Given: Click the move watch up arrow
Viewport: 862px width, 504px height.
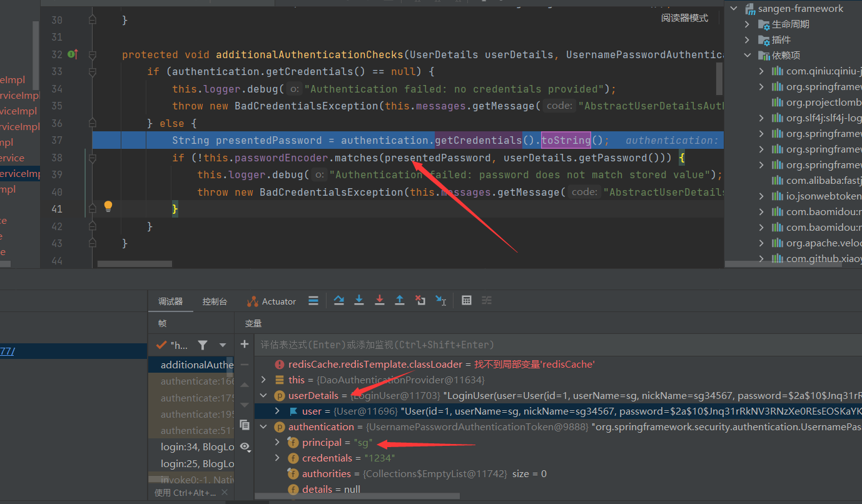Looking at the screenshot, I should [245, 385].
